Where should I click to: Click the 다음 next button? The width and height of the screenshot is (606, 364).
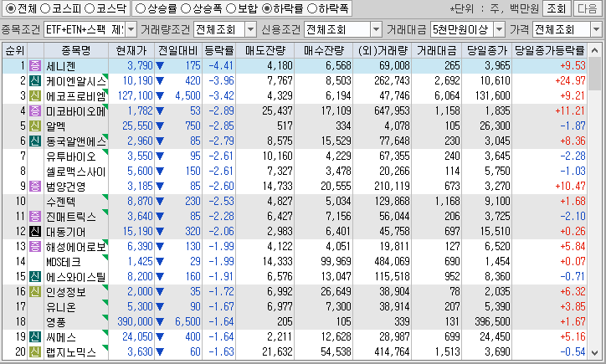coord(588,8)
